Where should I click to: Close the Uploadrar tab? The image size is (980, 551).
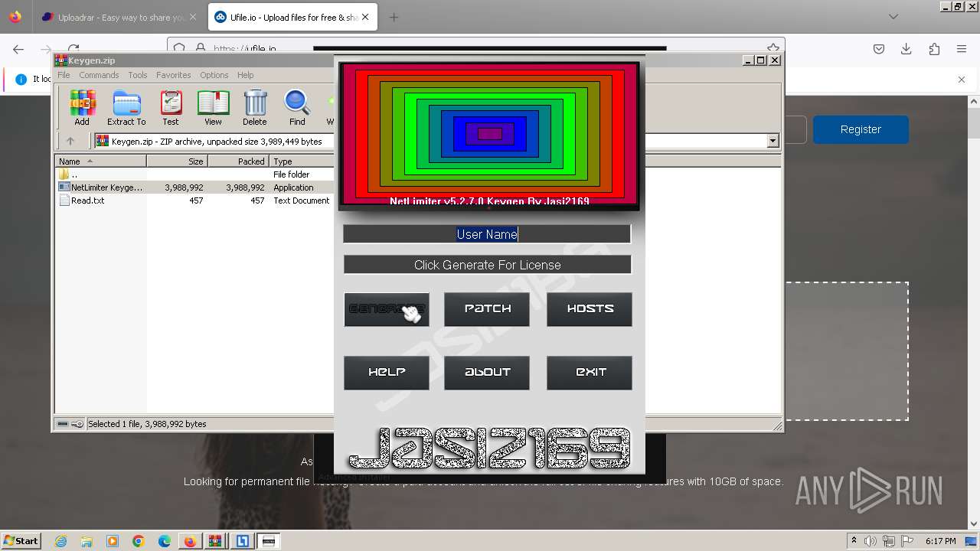[192, 17]
